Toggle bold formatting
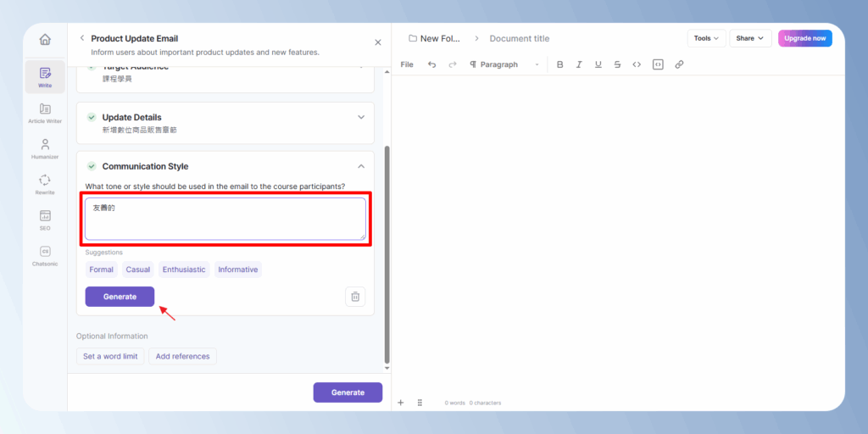 559,64
